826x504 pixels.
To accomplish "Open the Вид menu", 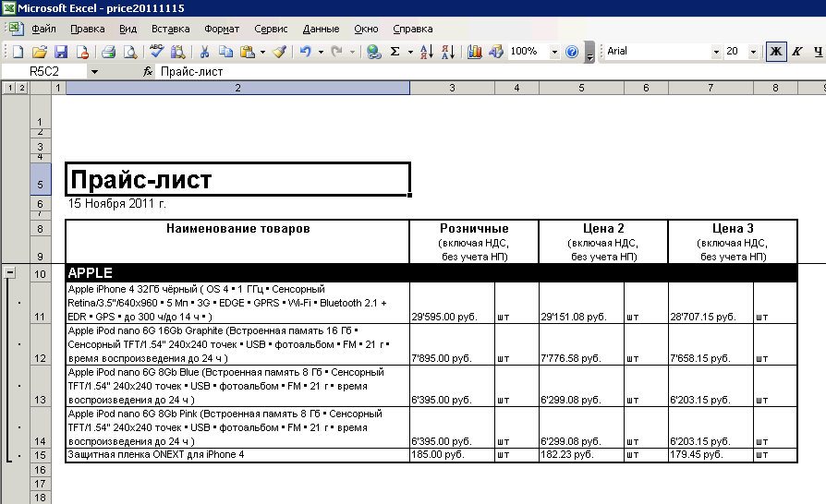I will 128,29.
